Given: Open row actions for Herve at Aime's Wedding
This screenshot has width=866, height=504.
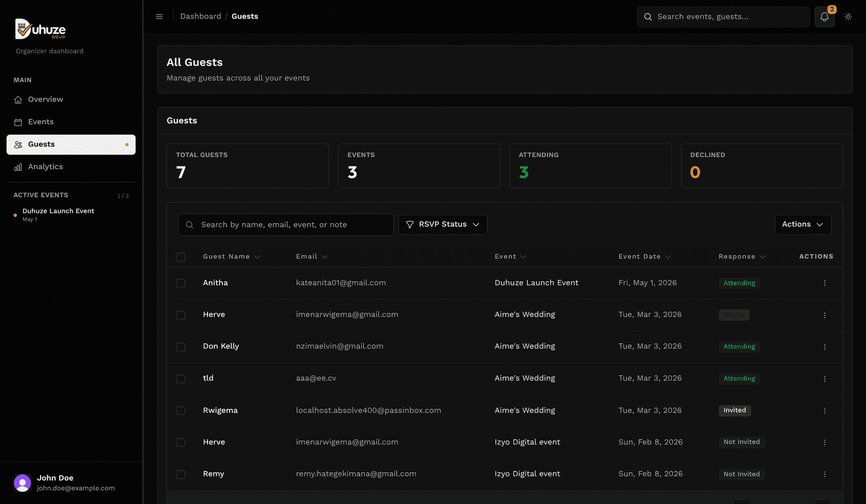Looking at the screenshot, I should pyautogui.click(x=825, y=315).
